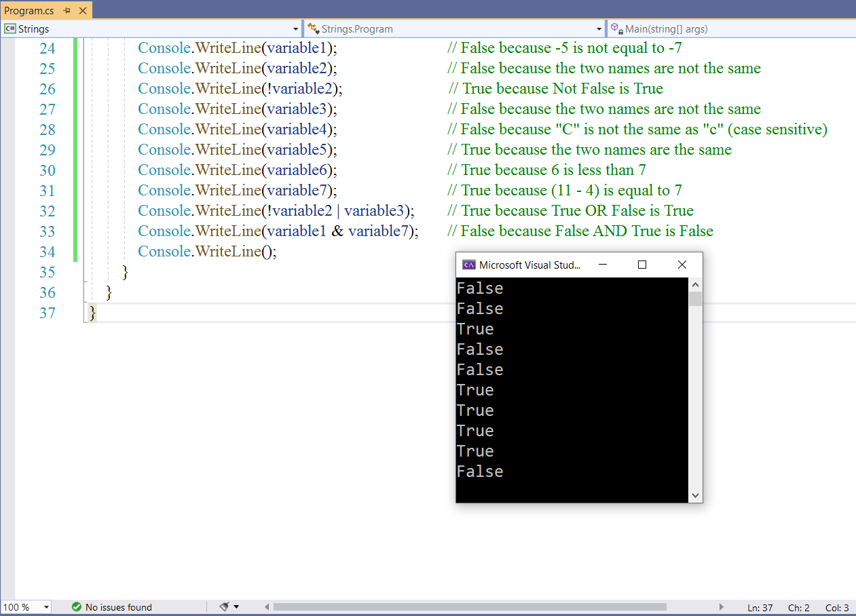
Task: Open the Strings project dropdown
Action: [295, 29]
